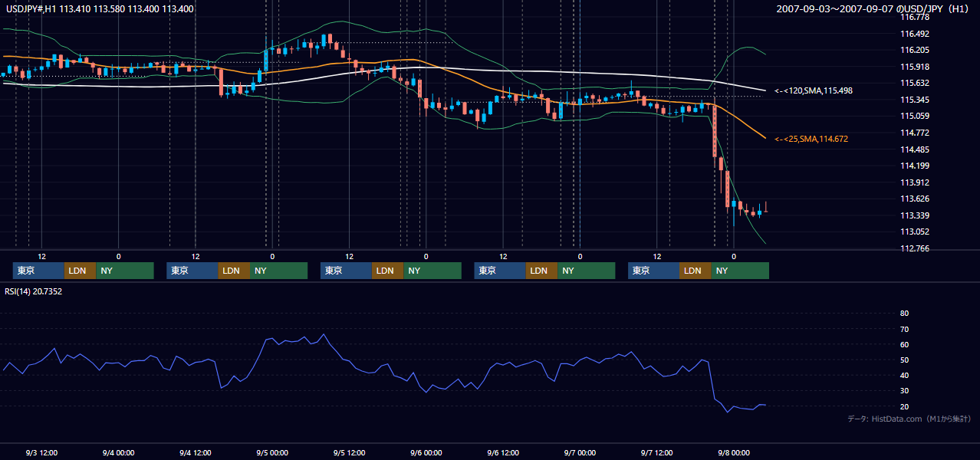Click RSI scale level 80

pos(904,314)
